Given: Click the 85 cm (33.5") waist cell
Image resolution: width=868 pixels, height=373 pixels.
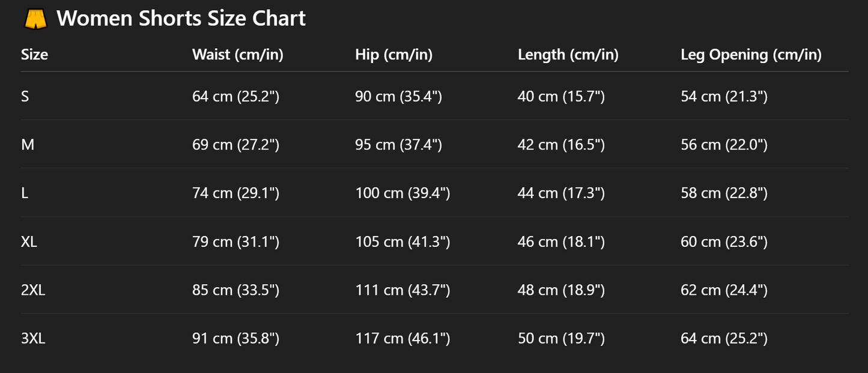Looking at the screenshot, I should click(236, 290).
